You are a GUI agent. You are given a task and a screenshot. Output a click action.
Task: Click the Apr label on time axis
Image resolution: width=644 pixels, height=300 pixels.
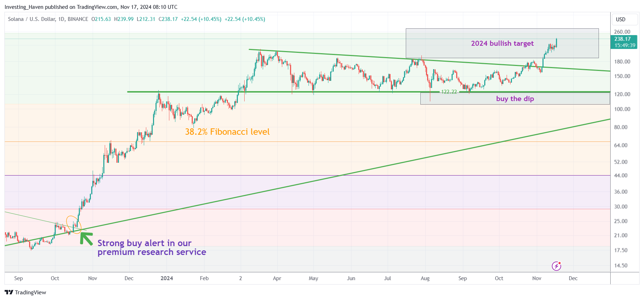[277, 278]
